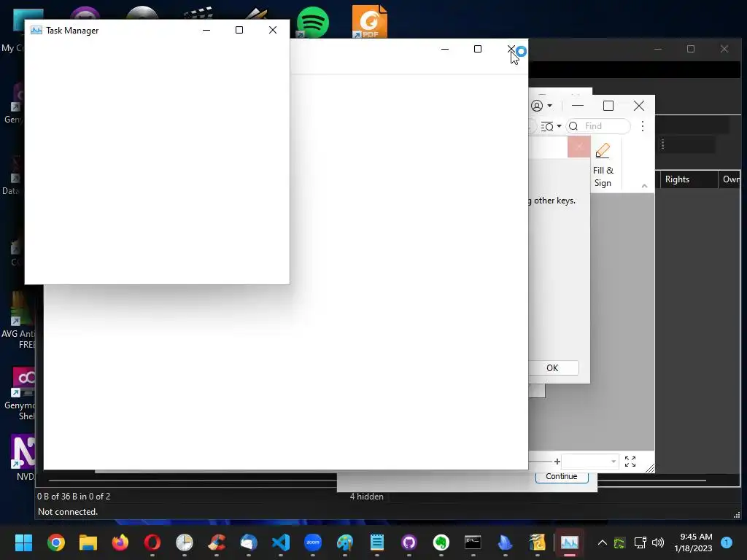Open CCleaner from the taskbar
Viewport: 747px width, 560px height.
[217, 542]
